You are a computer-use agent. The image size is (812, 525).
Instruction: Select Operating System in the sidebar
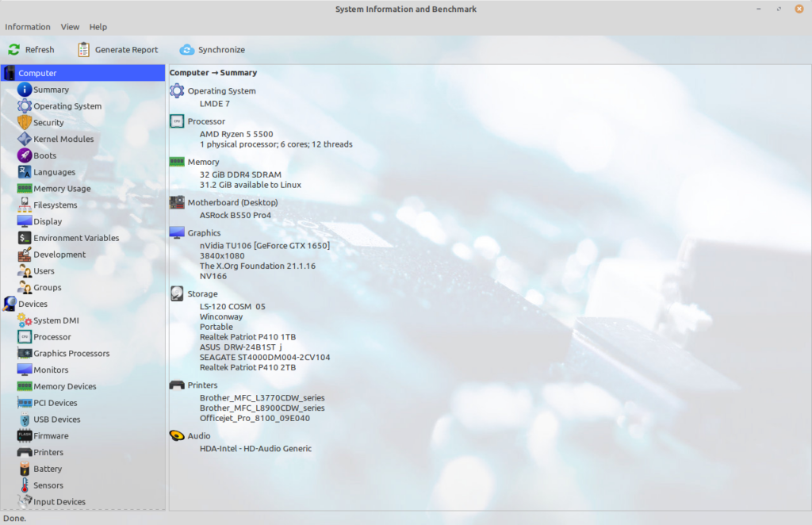click(67, 106)
